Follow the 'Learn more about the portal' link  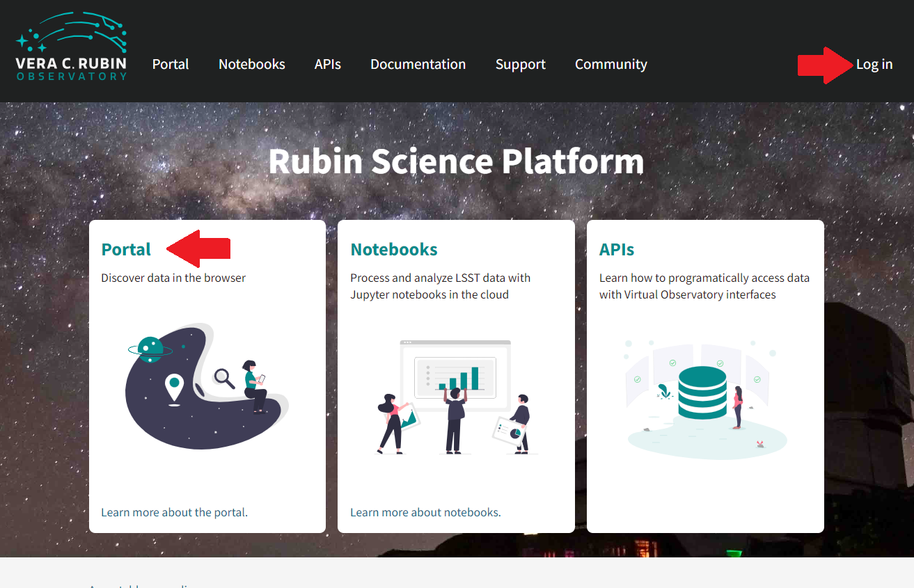point(174,511)
